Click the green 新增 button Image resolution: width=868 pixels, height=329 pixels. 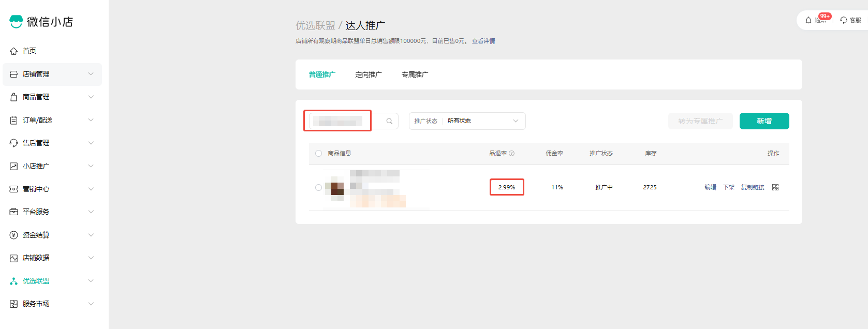[764, 121]
